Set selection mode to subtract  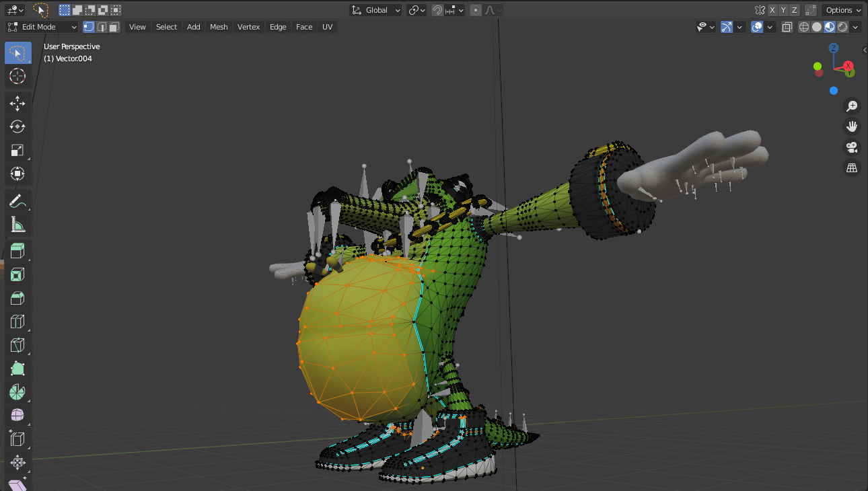(90, 10)
